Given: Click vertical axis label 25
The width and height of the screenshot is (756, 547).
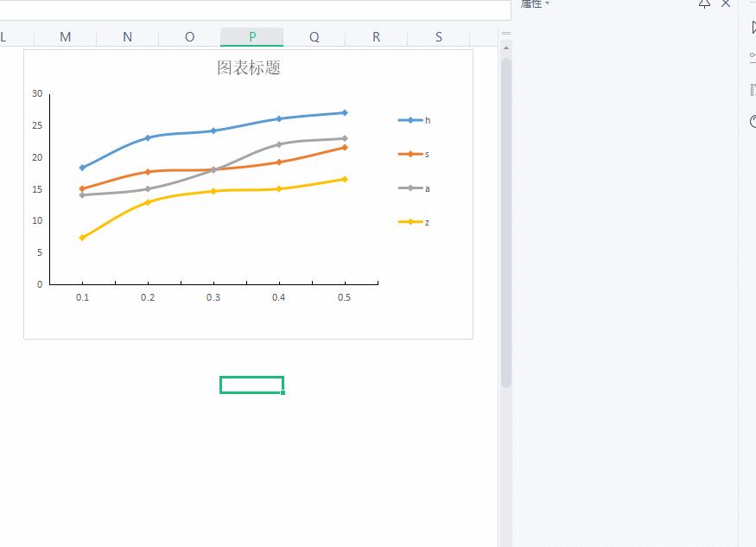Looking at the screenshot, I should click(37, 125).
